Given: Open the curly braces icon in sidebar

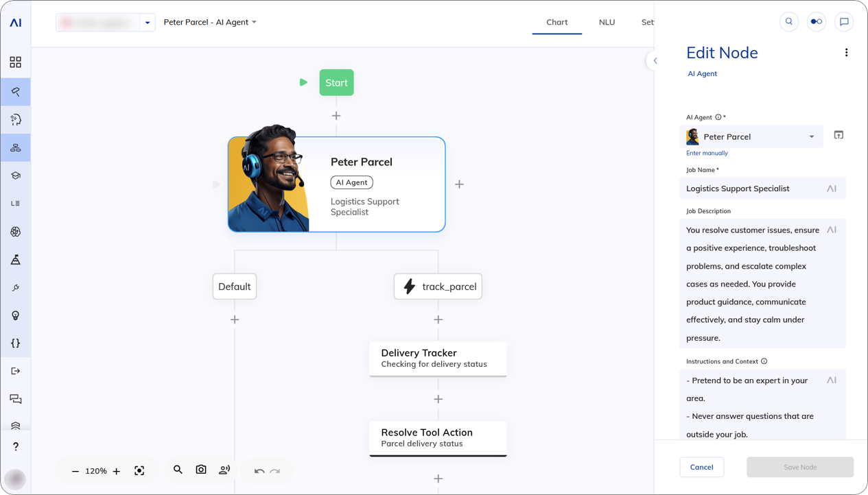Looking at the screenshot, I should [x=15, y=343].
